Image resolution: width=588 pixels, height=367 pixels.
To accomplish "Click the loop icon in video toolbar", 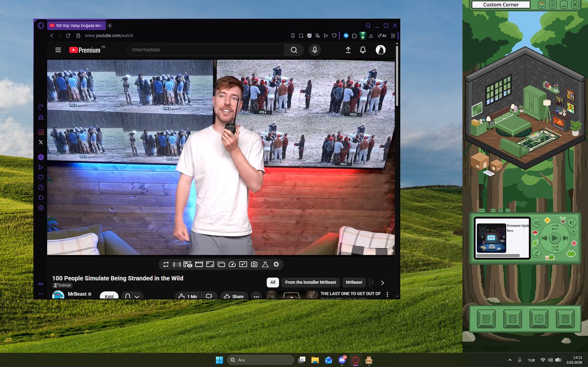I will point(166,264).
